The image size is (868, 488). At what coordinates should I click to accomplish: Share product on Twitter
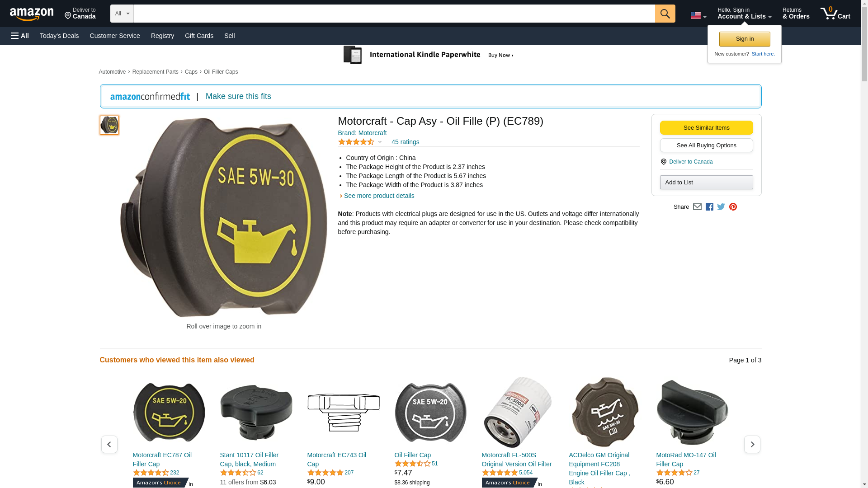pos(721,207)
